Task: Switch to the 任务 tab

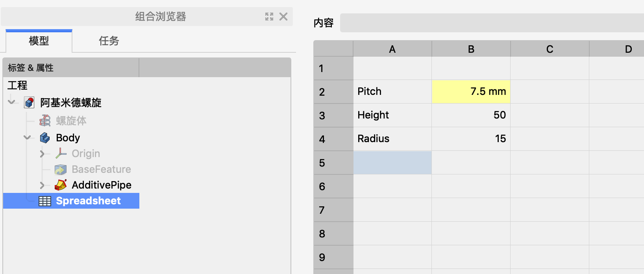Action: pos(109,41)
